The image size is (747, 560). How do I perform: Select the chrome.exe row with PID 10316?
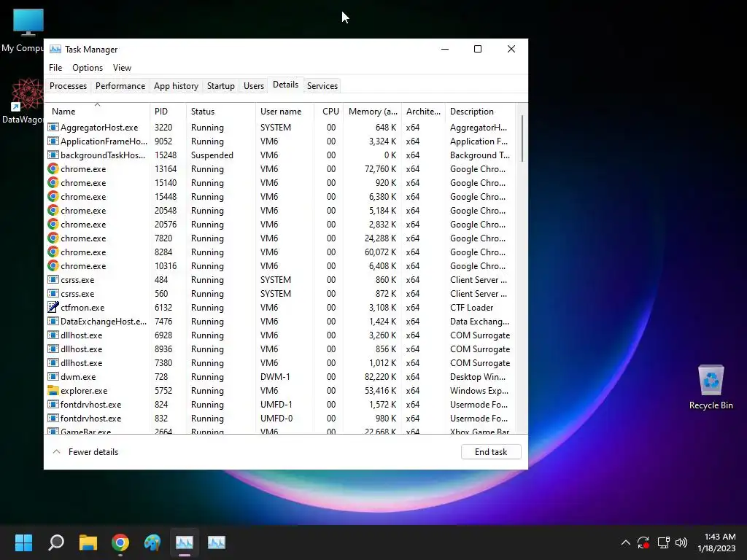point(281,265)
